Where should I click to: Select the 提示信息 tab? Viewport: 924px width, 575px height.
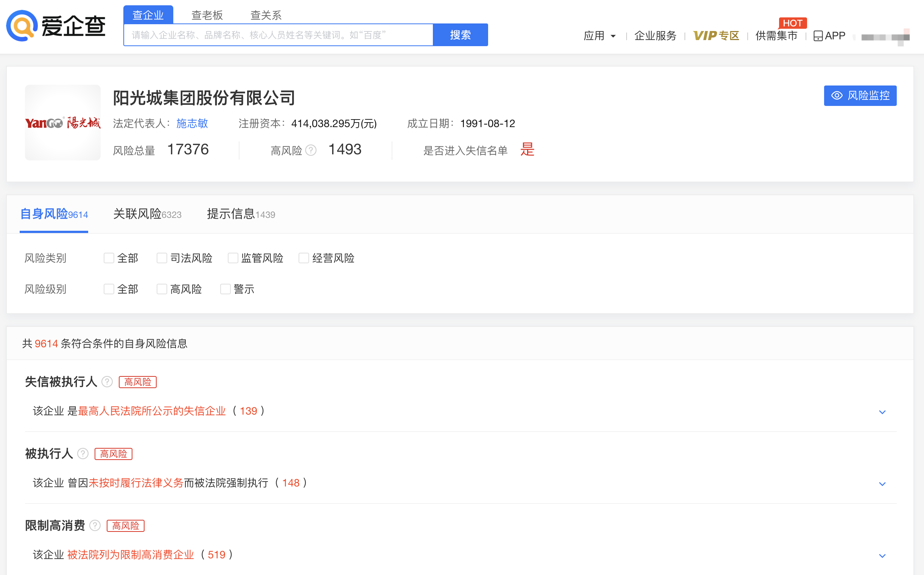point(241,214)
